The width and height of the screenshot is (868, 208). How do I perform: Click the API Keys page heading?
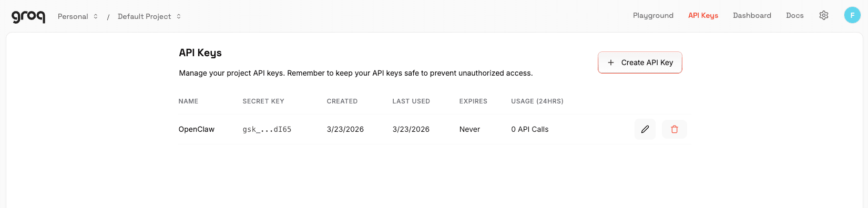point(200,53)
